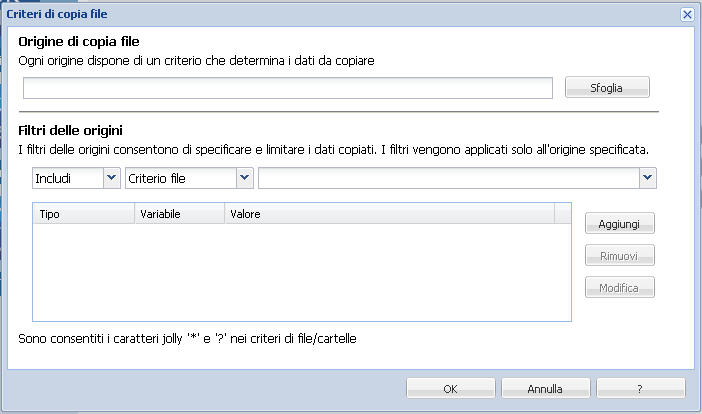Click the empty filters list area

pos(300,270)
